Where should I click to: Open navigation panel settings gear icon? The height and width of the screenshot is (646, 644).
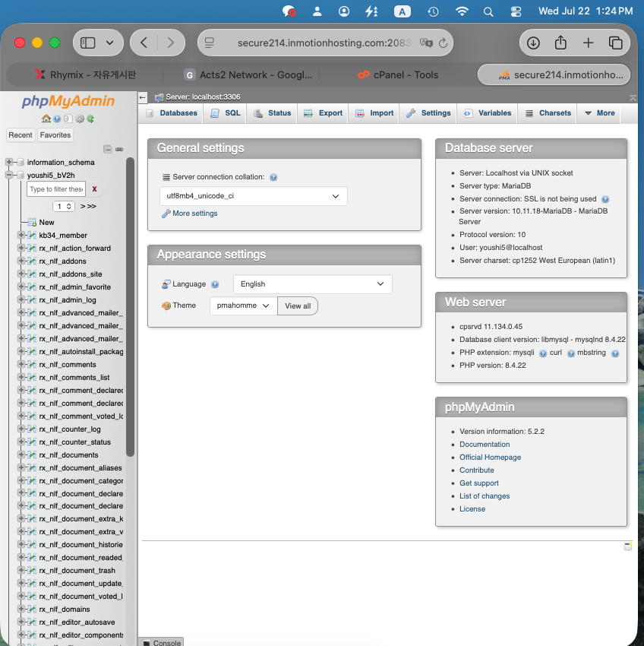tap(80, 119)
